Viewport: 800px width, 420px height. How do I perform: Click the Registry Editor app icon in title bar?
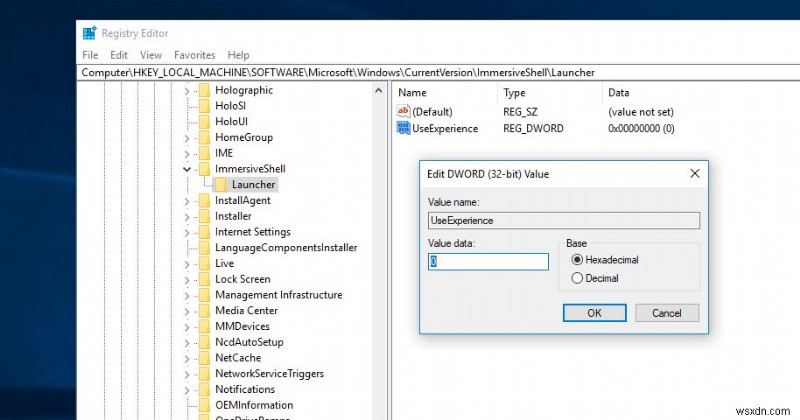click(89, 33)
